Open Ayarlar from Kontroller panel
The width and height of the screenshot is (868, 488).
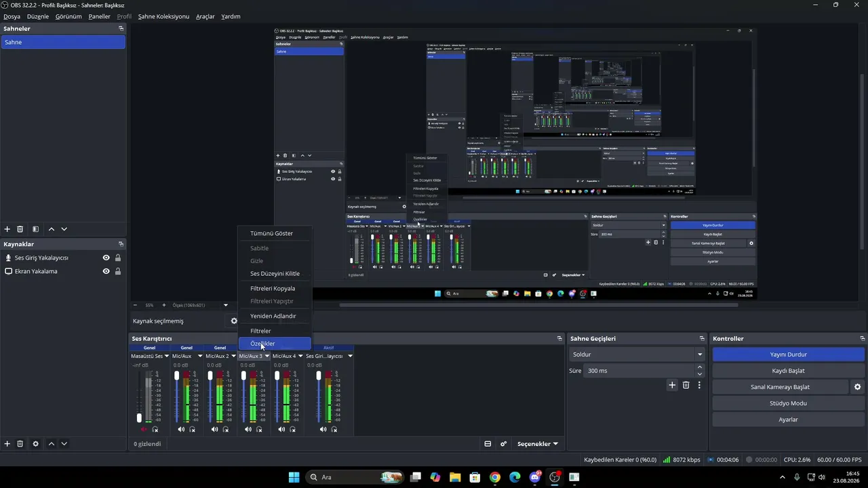[789, 420]
